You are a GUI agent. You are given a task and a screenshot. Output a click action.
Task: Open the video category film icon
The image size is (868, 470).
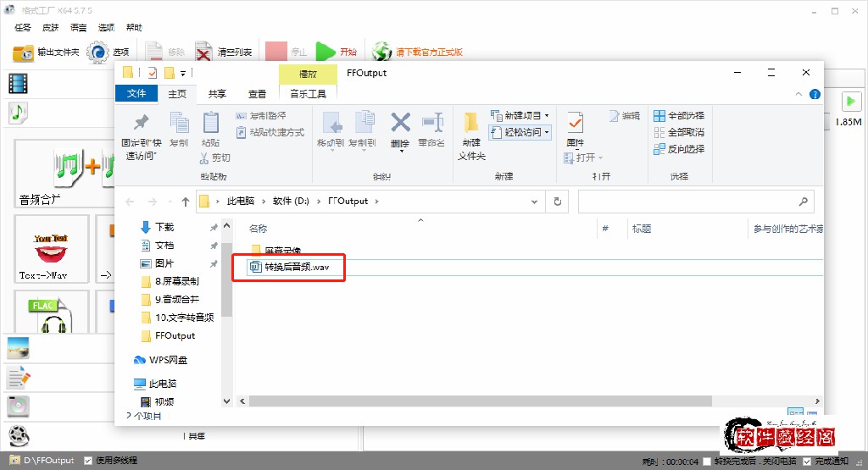point(18,84)
